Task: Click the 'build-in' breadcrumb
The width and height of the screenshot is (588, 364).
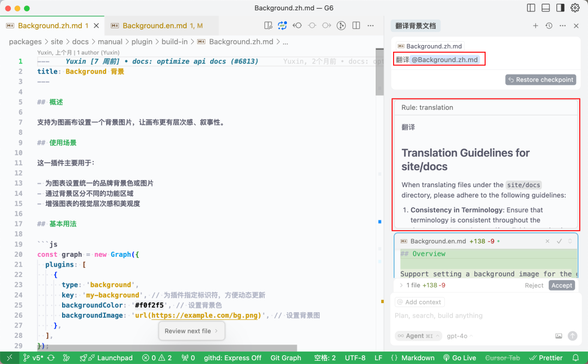Action: pos(174,41)
